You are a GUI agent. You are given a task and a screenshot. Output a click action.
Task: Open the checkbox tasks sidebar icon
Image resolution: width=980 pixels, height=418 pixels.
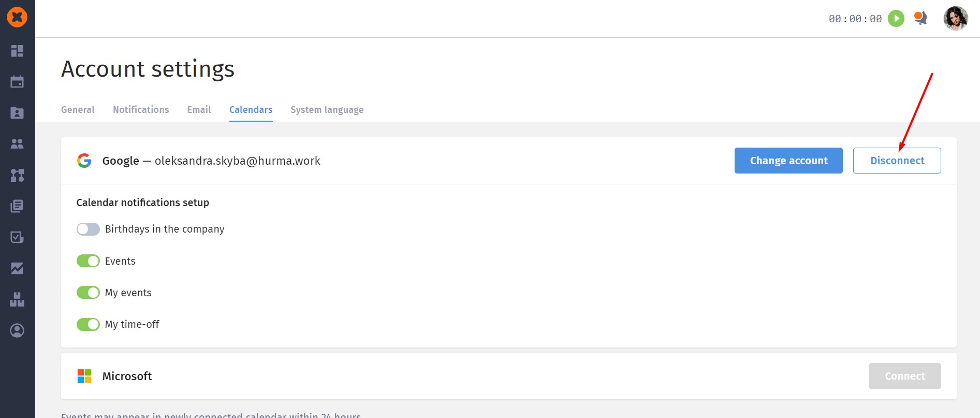(17, 237)
